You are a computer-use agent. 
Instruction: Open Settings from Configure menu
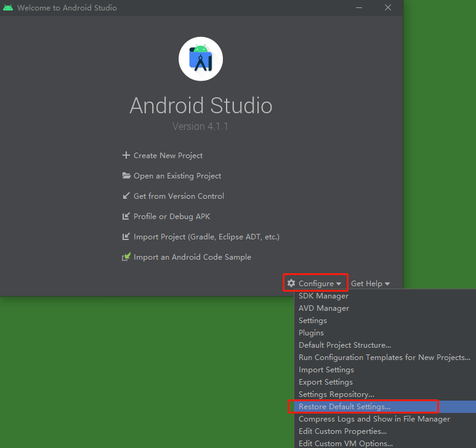pyautogui.click(x=385, y=320)
